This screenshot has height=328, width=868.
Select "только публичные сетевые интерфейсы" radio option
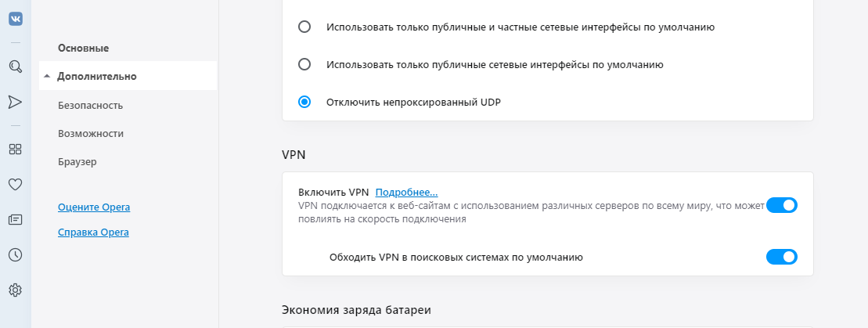click(x=304, y=64)
